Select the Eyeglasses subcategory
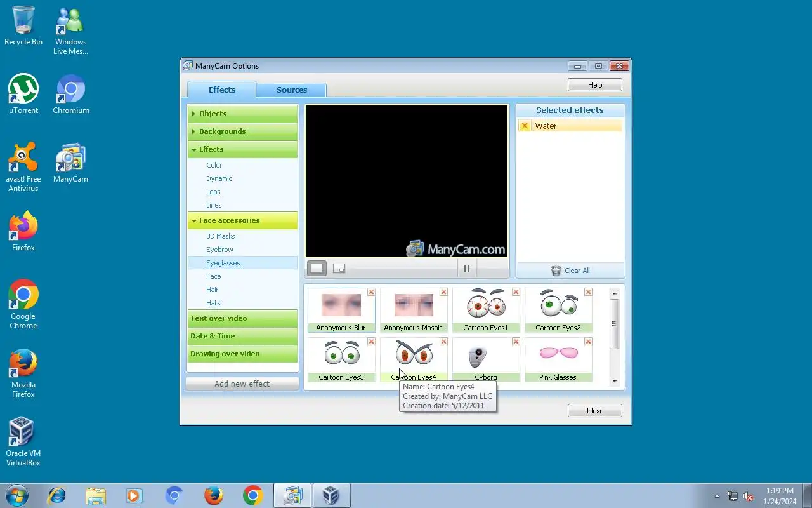 (x=242, y=263)
